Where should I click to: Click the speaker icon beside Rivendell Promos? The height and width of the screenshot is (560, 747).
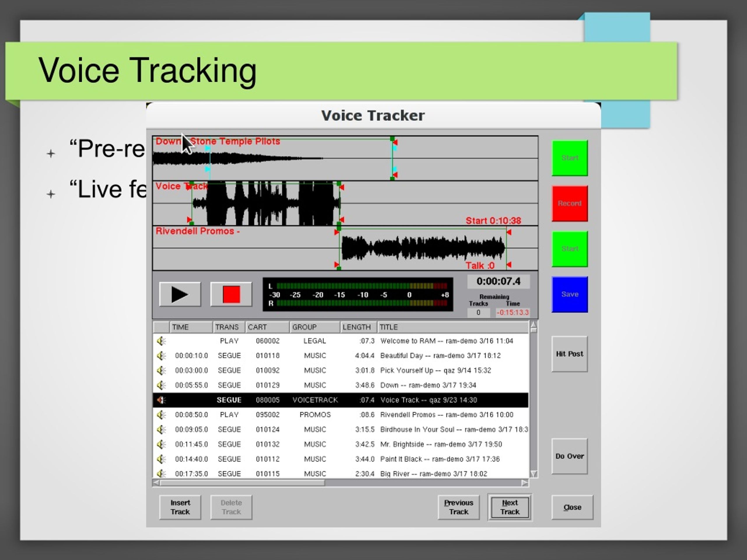point(161,414)
